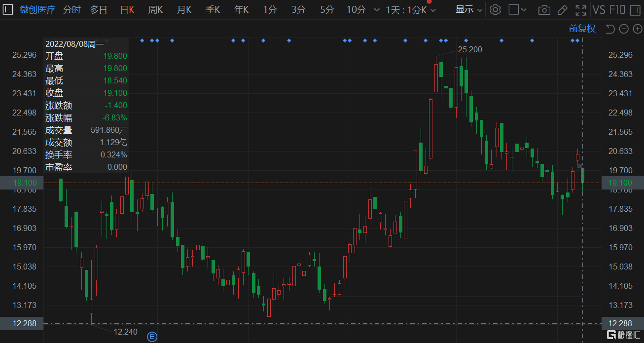Toggle the 前复权 price adjustment
Viewport: 644px width, 343px height.
[582, 29]
